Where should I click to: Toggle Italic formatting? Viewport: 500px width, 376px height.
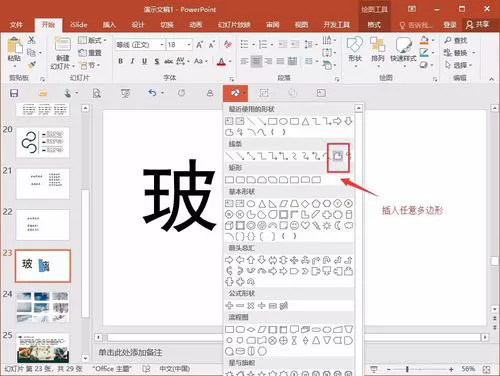pos(132,61)
